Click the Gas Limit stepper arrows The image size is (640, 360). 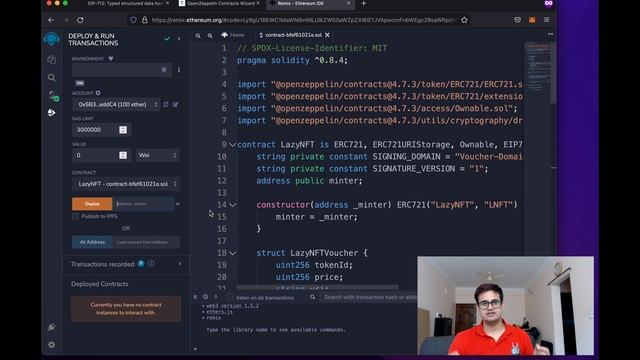123,130
